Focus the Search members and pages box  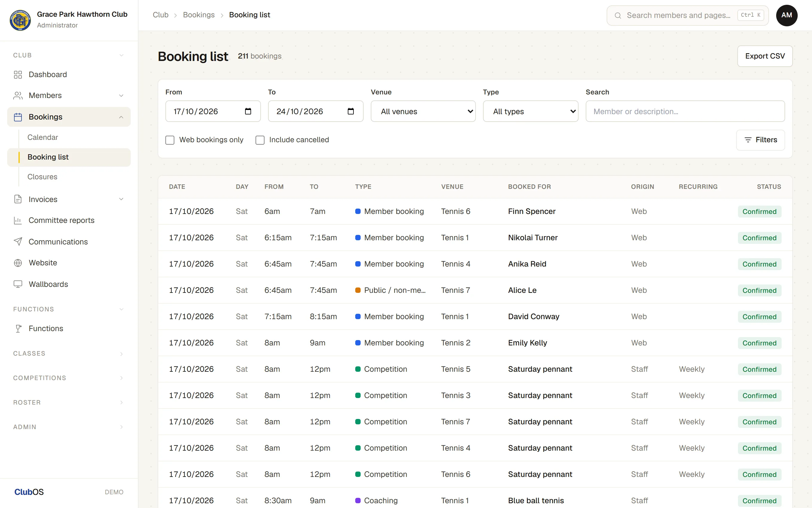[688, 16]
